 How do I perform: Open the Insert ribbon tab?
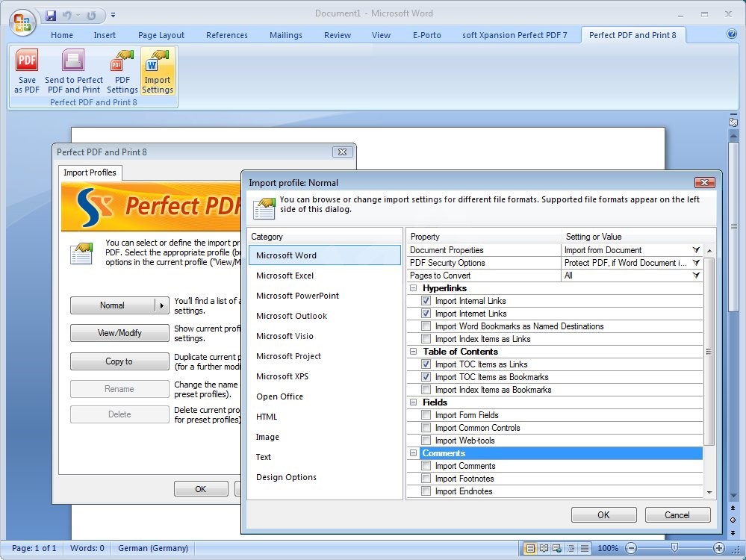105,35
